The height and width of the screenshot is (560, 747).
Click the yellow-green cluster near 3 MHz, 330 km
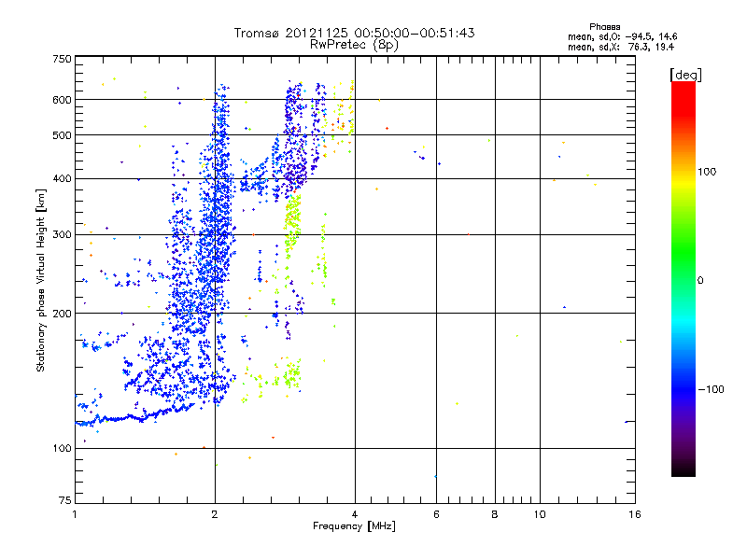(293, 219)
